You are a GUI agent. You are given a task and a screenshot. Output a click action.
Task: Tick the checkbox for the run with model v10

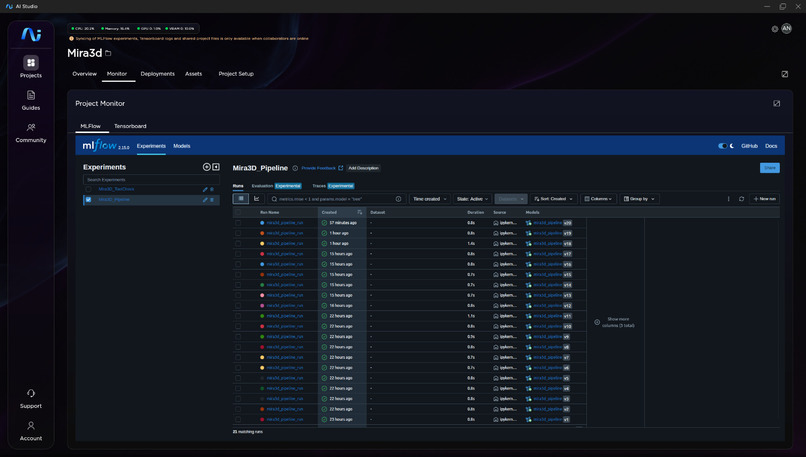coord(238,326)
